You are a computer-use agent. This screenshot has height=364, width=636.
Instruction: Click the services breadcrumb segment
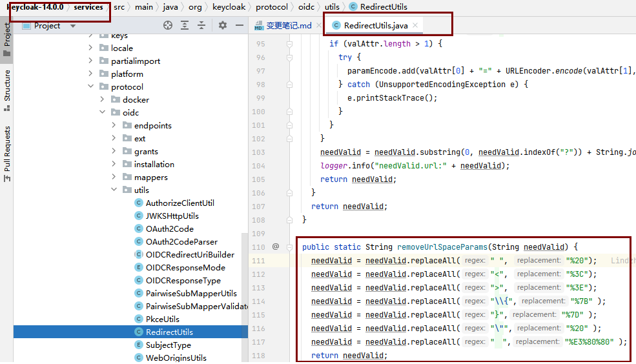point(88,7)
